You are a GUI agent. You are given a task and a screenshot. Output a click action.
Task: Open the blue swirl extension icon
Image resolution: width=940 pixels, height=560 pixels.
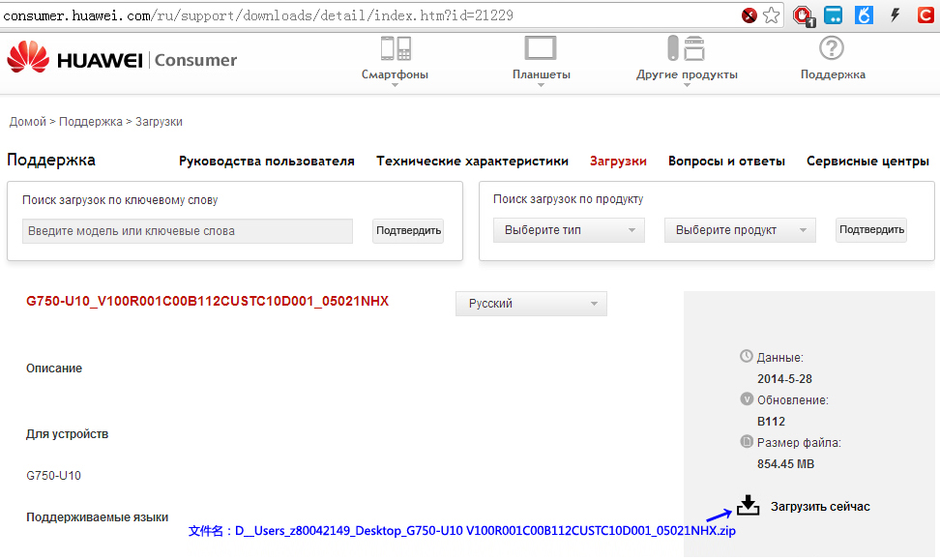coord(864,15)
